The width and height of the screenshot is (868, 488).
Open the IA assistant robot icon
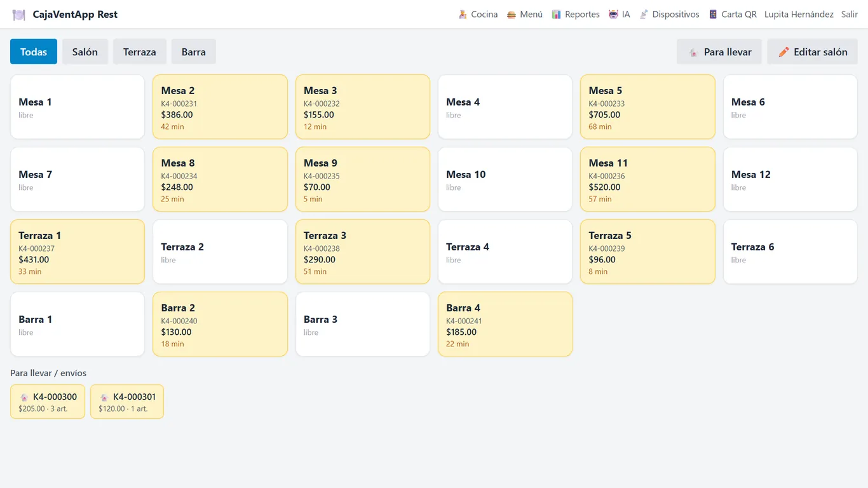pos(613,14)
